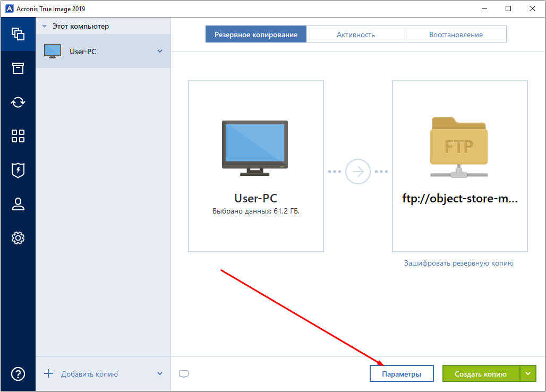The width and height of the screenshot is (546, 392).
Task: Click the Acronis app logo in title bar
Action: (10, 8)
